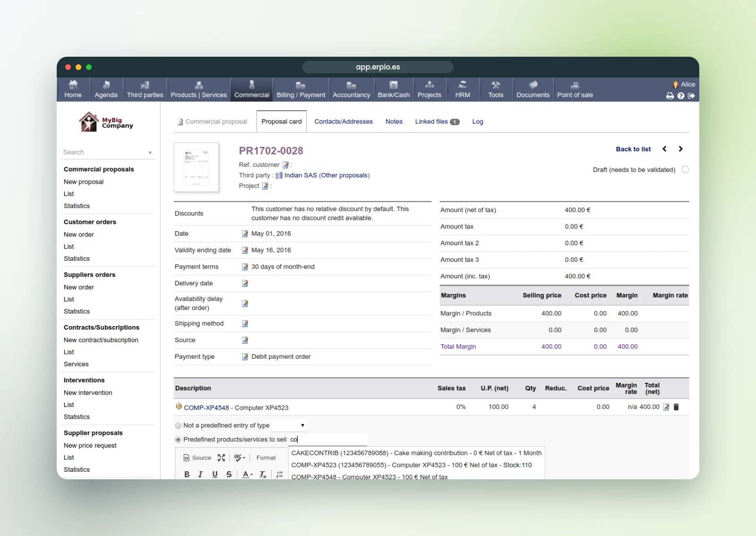Edit the Payment terms field

245,267
